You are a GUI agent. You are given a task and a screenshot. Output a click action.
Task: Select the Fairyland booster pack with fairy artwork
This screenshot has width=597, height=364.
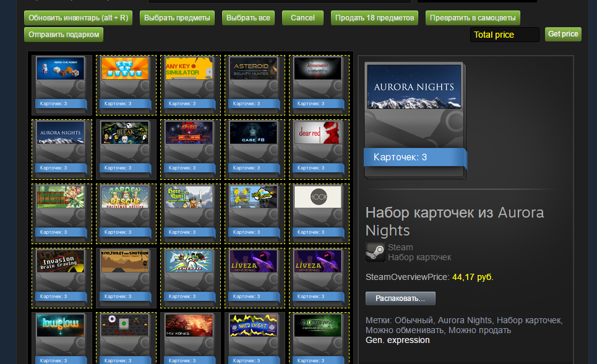tap(62, 214)
